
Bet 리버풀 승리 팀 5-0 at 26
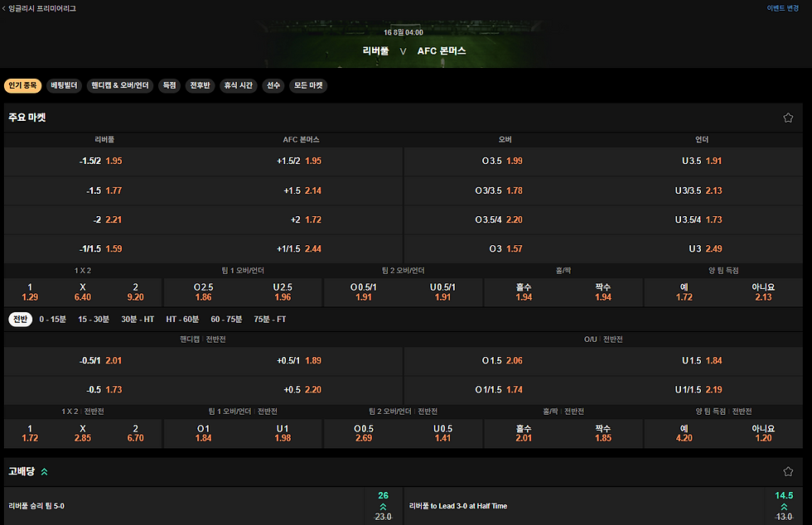383,506
